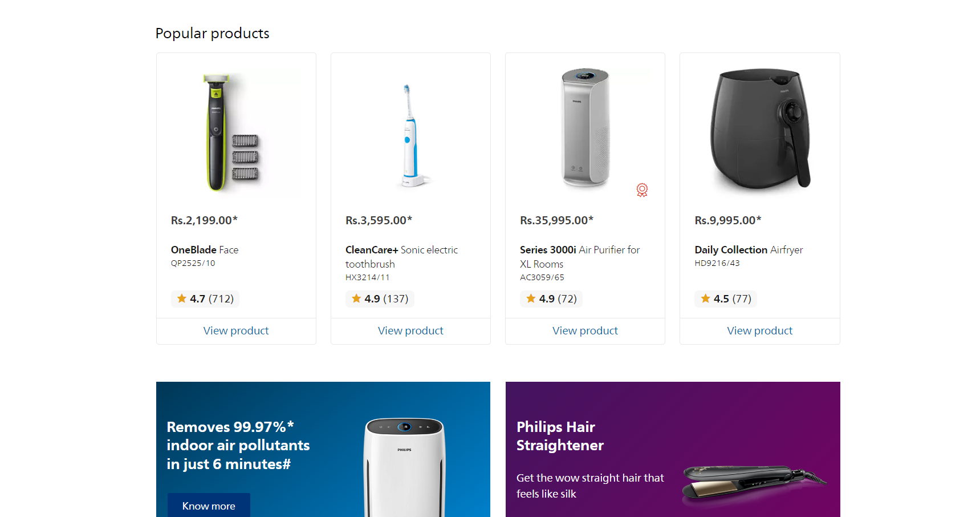Open the OneBlade trimmer product image

(x=232, y=132)
